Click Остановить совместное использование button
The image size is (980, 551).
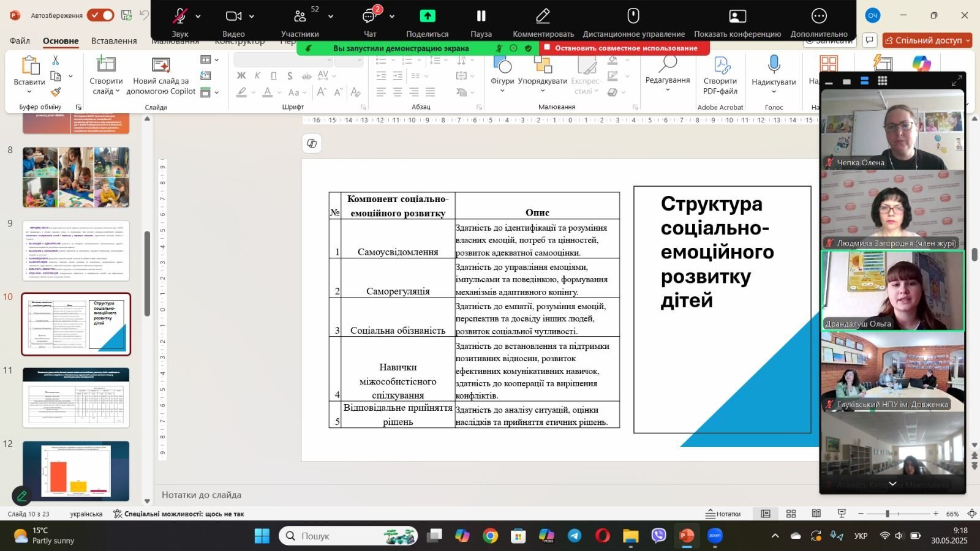625,48
